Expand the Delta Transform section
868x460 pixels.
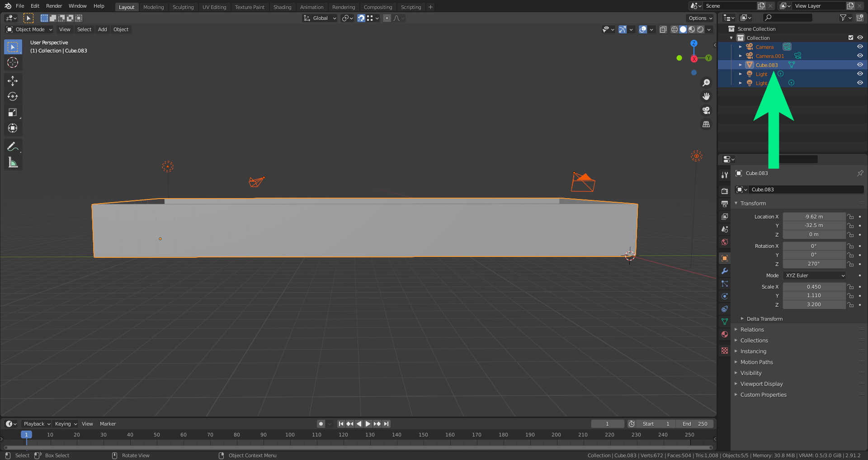[764, 319]
